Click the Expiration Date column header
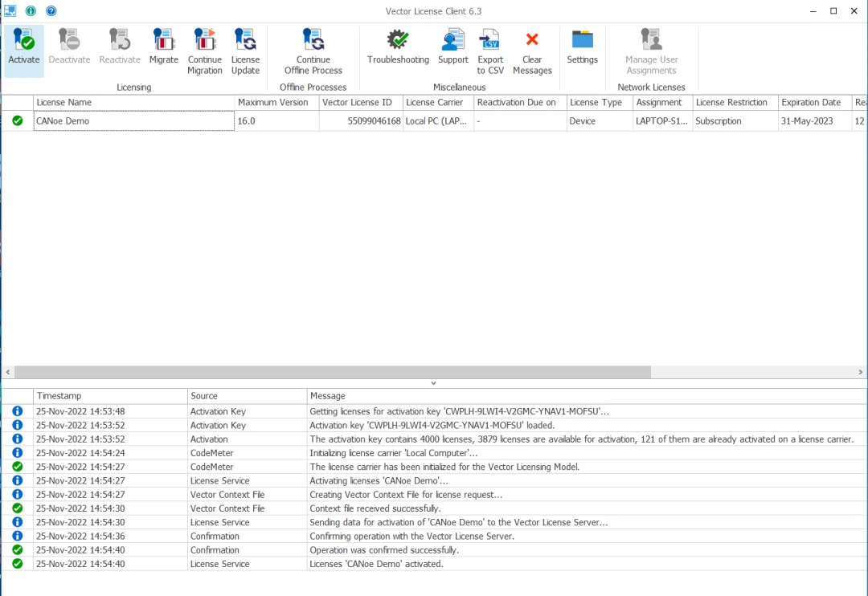This screenshot has height=596, width=868. (x=815, y=102)
